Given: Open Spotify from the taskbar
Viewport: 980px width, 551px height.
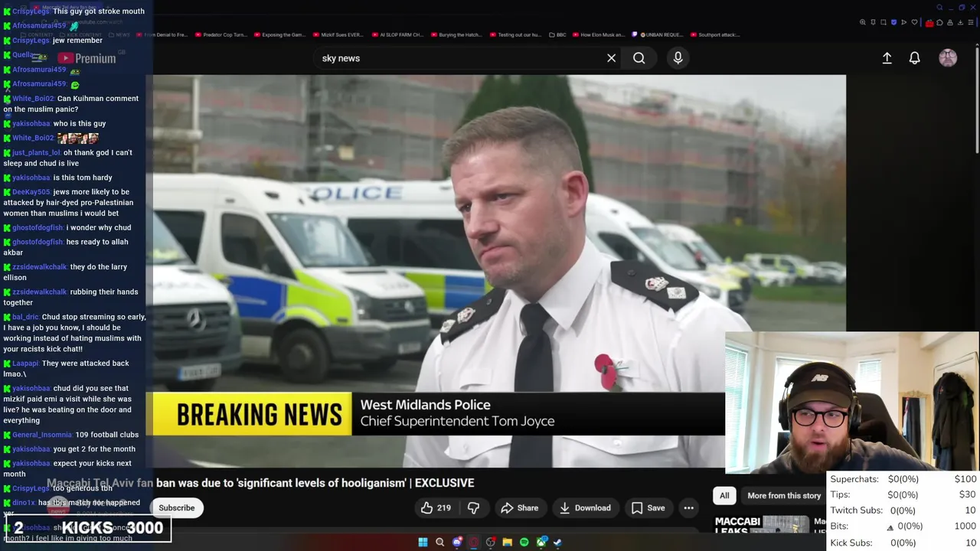Looking at the screenshot, I should point(524,542).
